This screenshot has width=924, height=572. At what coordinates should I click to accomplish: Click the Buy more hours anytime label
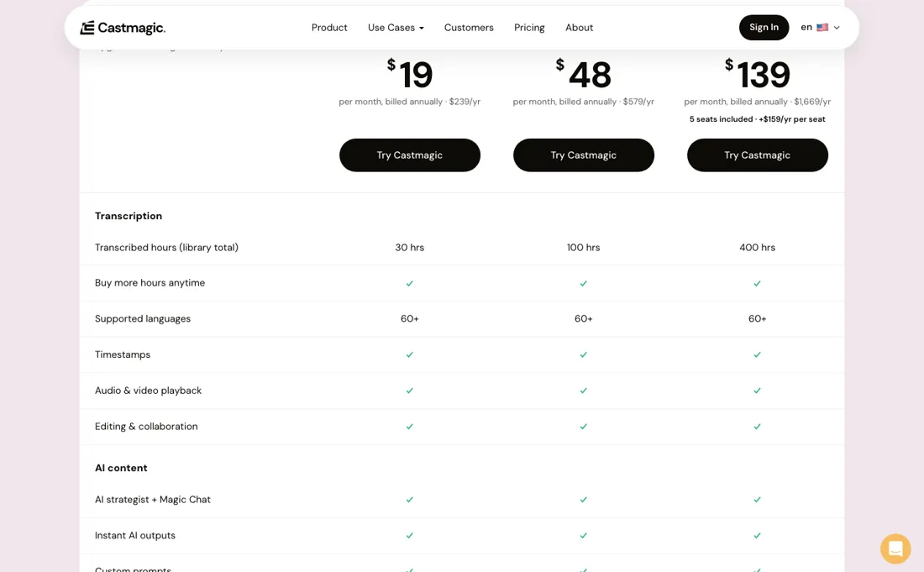tap(150, 283)
